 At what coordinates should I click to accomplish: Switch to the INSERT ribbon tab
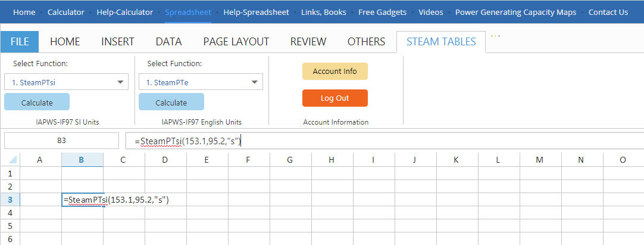pyautogui.click(x=118, y=42)
